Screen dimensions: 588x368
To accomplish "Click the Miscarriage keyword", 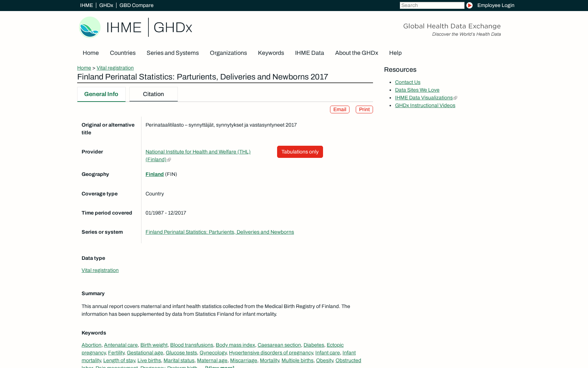I will [244, 361].
